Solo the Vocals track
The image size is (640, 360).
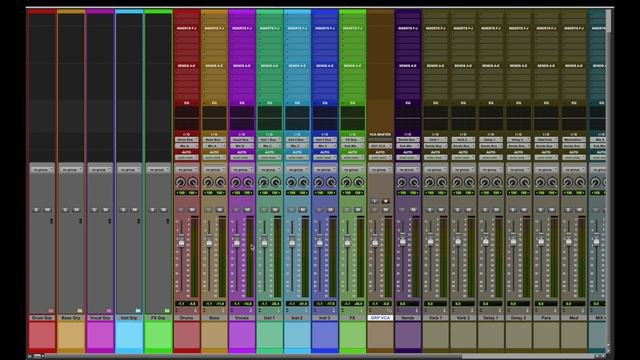(x=237, y=210)
